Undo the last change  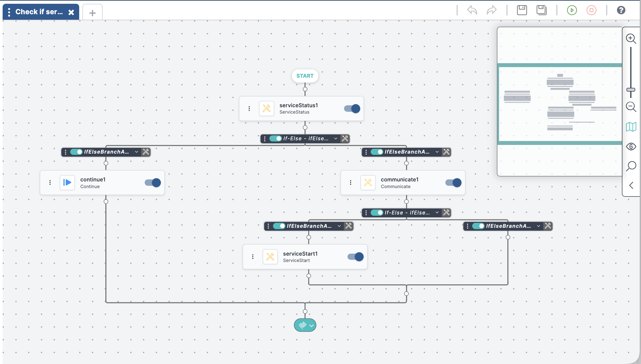[x=472, y=10]
